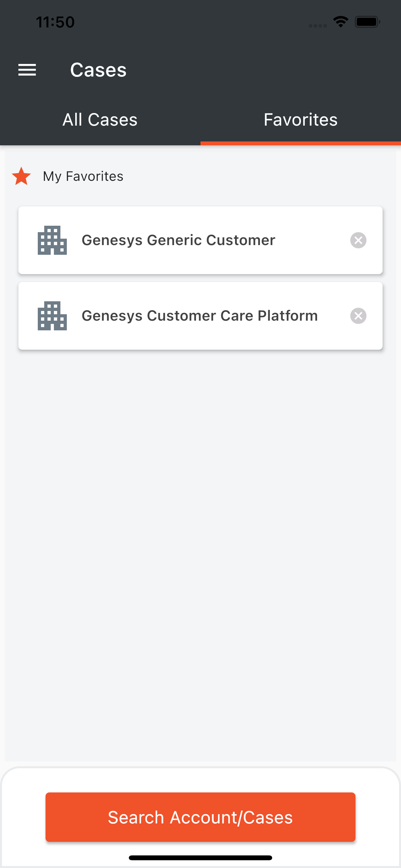Image resolution: width=401 pixels, height=868 pixels.
Task: Open the Genesys Customer Care Platform account
Action: pos(200,316)
